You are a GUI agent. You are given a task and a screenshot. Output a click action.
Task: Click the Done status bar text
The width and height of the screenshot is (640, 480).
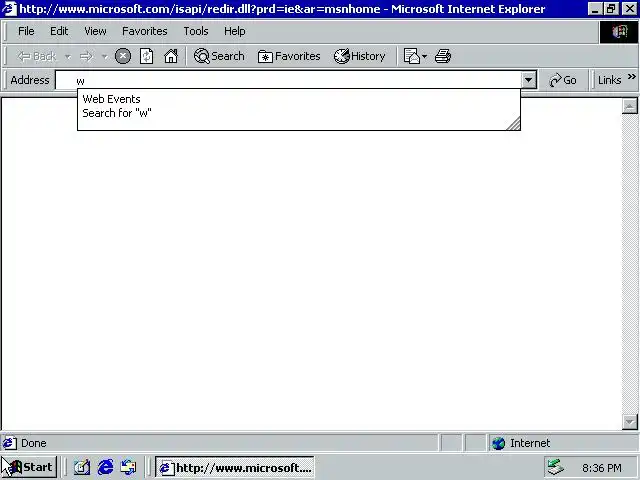[33, 443]
